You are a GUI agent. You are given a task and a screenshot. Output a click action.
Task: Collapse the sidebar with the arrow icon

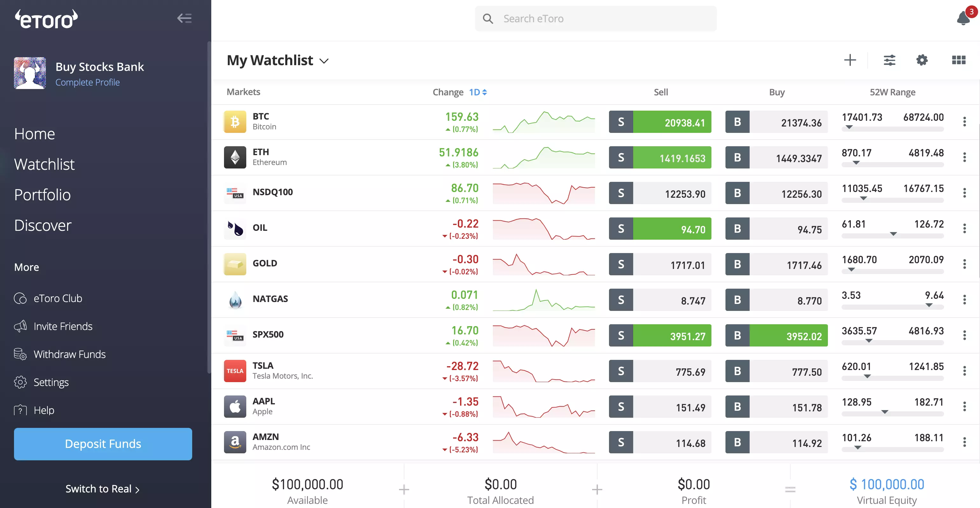point(185,18)
